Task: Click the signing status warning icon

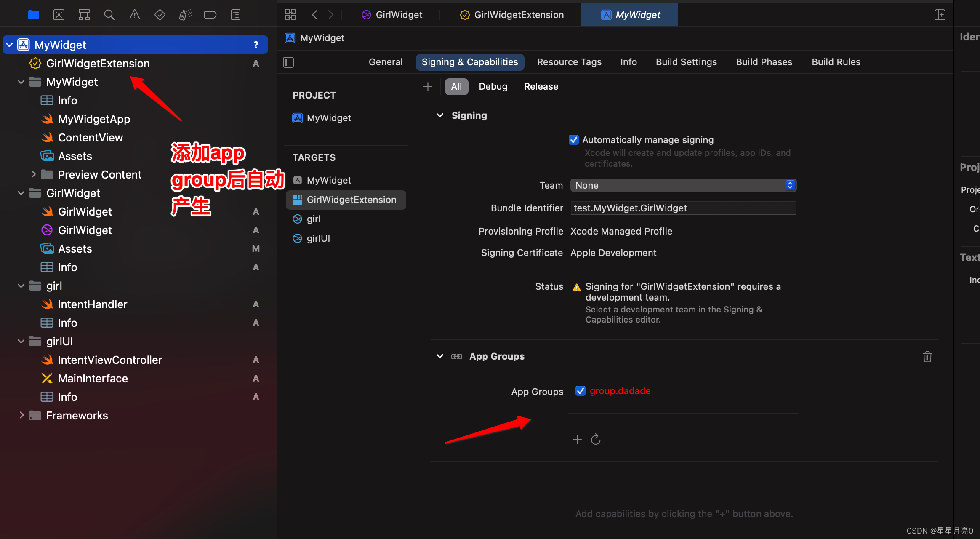Action: coord(577,287)
